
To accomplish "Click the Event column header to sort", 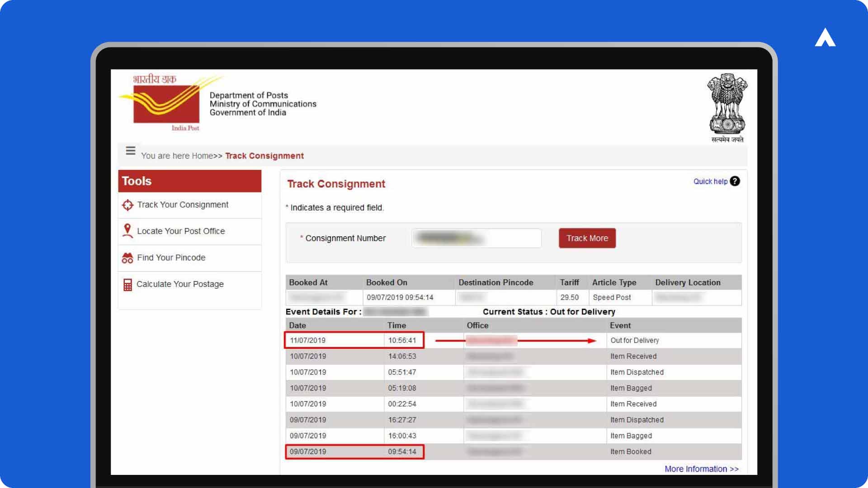I will pyautogui.click(x=621, y=325).
